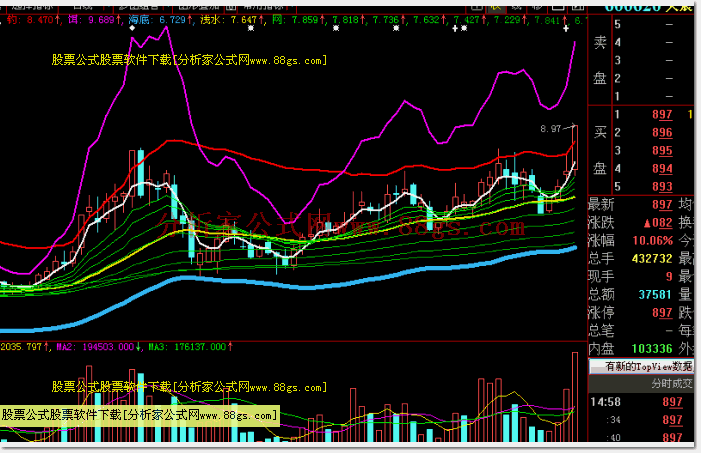Select 买盘 level 1 price 897
The height and width of the screenshot is (453, 701).
[662, 114]
